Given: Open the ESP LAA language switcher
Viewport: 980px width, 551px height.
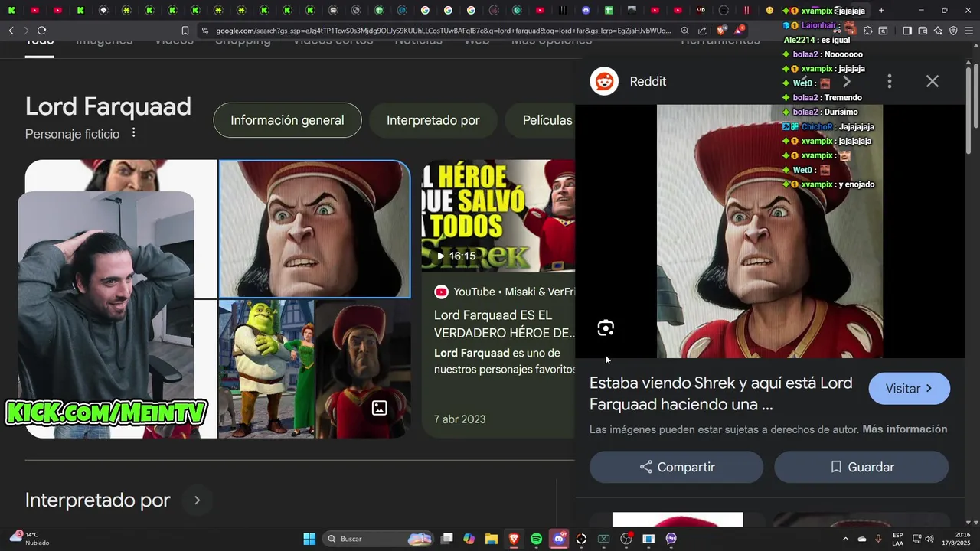Looking at the screenshot, I should click(x=897, y=539).
